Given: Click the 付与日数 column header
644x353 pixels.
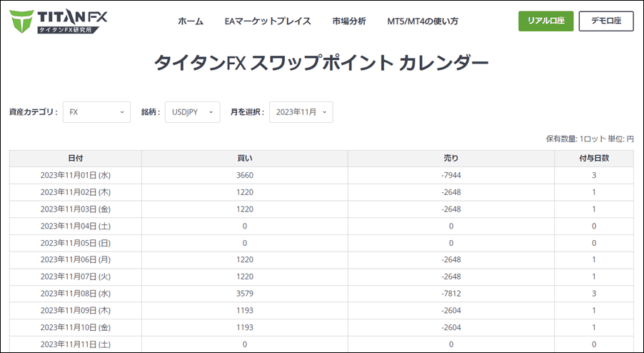Looking at the screenshot, I should click(593, 158).
